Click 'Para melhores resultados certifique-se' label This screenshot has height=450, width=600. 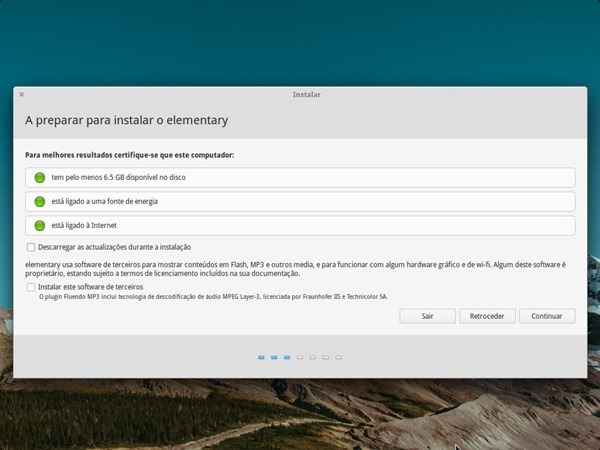[x=129, y=155]
